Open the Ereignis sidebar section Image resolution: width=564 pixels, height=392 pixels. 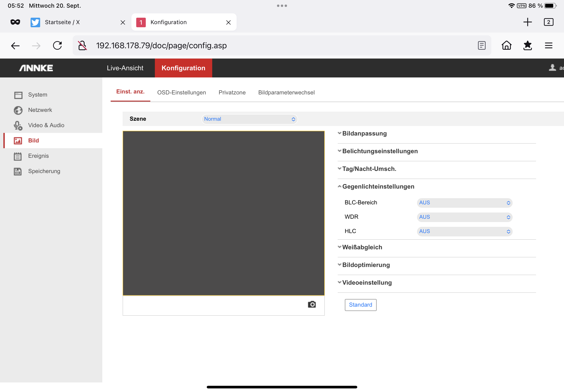click(38, 156)
